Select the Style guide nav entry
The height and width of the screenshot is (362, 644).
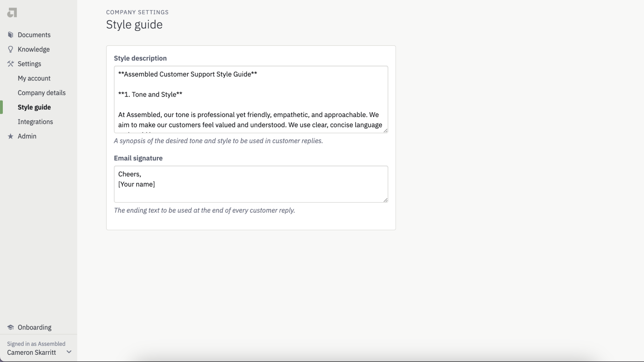coord(34,107)
